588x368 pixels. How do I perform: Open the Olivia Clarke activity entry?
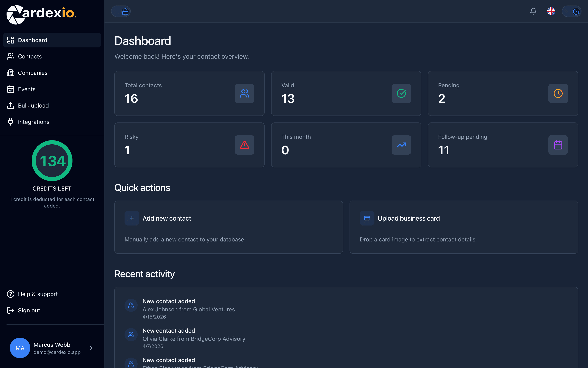click(x=346, y=338)
